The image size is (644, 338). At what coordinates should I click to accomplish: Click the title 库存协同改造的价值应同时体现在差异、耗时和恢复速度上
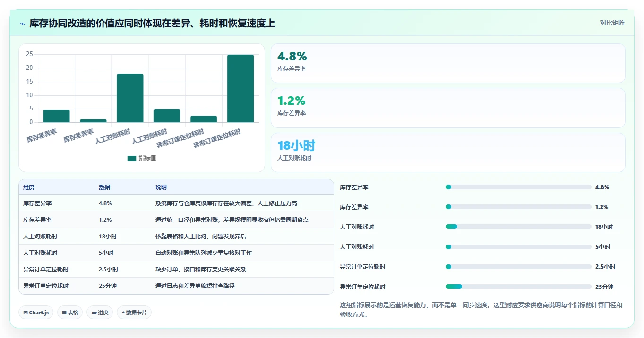point(152,24)
